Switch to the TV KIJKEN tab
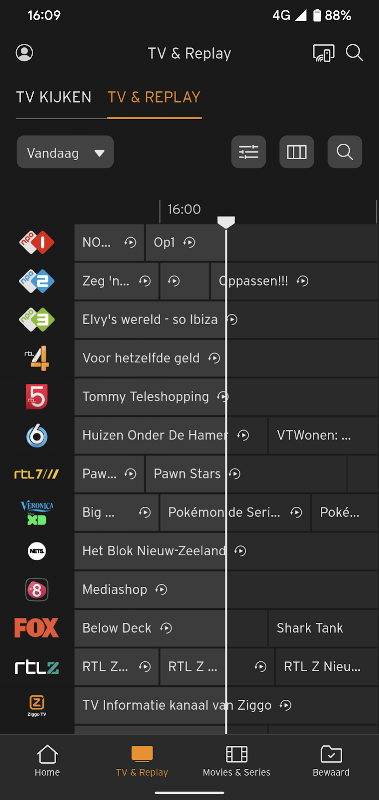 (54, 97)
